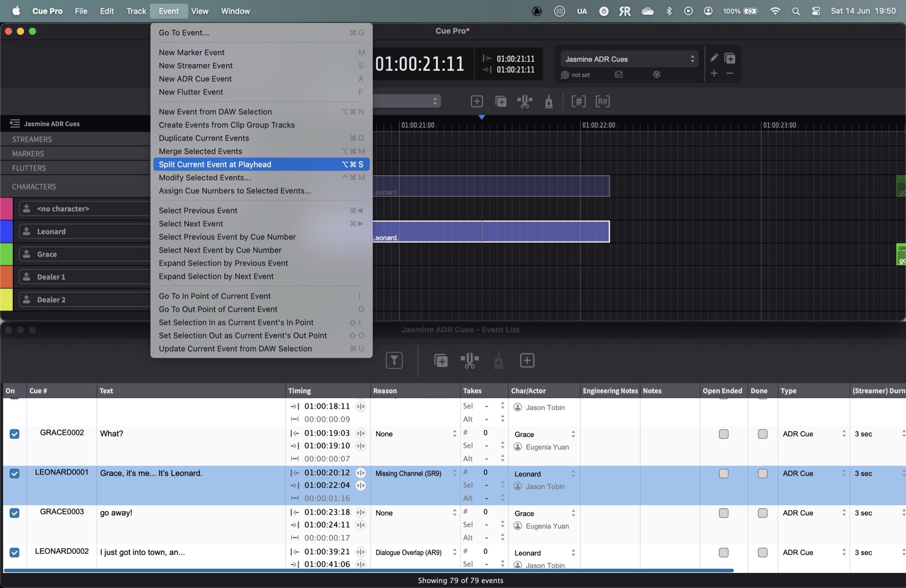The width and height of the screenshot is (906, 588).
Task: Click the selected Leonard cue clip on the timeline
Action: [491, 231]
